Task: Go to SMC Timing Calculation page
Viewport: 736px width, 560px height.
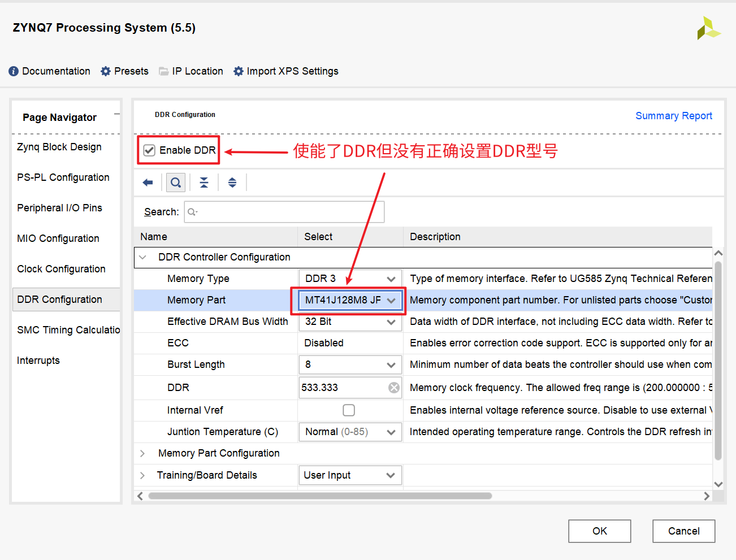Action: [x=68, y=330]
